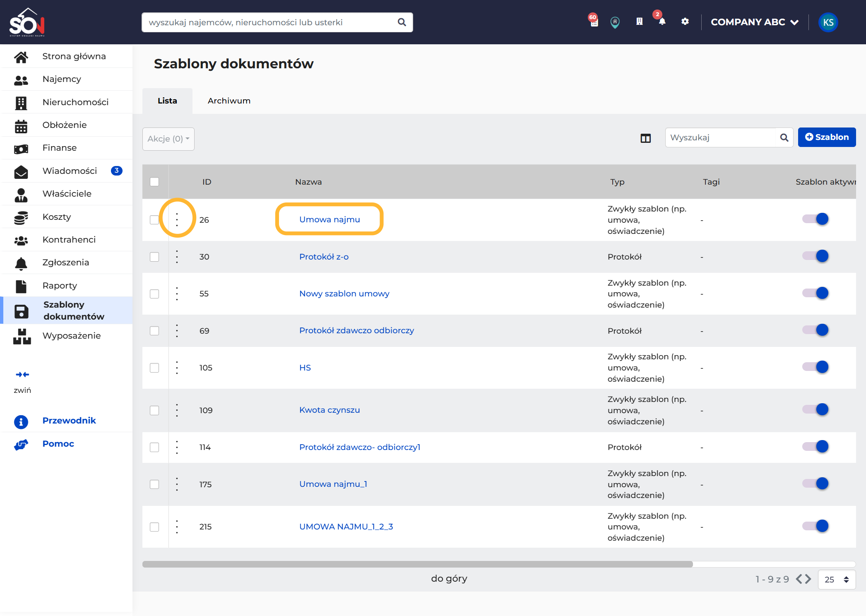Toggle active switch for Protokół zdawczo odbiorczy
Screen dimensions: 866x616
[x=815, y=330]
